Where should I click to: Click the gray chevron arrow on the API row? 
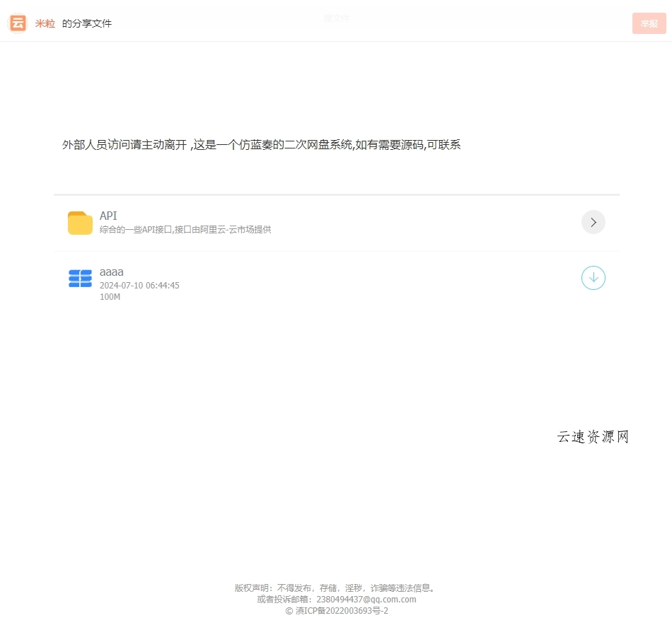coord(593,222)
